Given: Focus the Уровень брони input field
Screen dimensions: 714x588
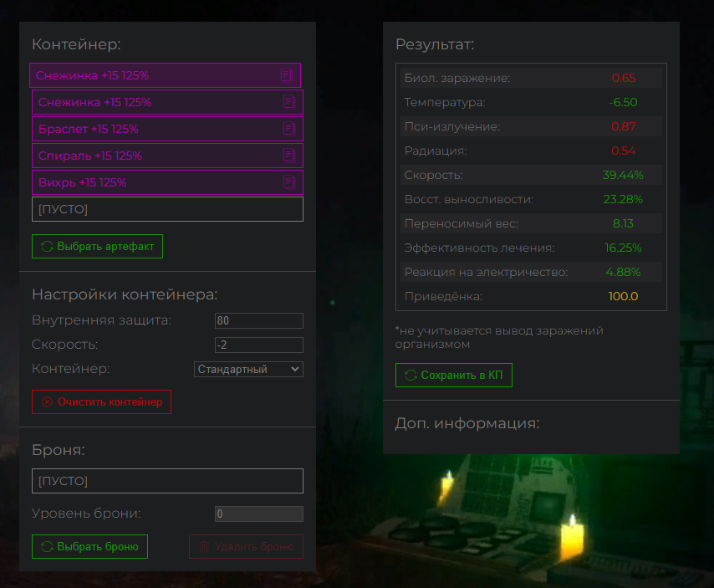Looking at the screenshot, I should pyautogui.click(x=259, y=514).
